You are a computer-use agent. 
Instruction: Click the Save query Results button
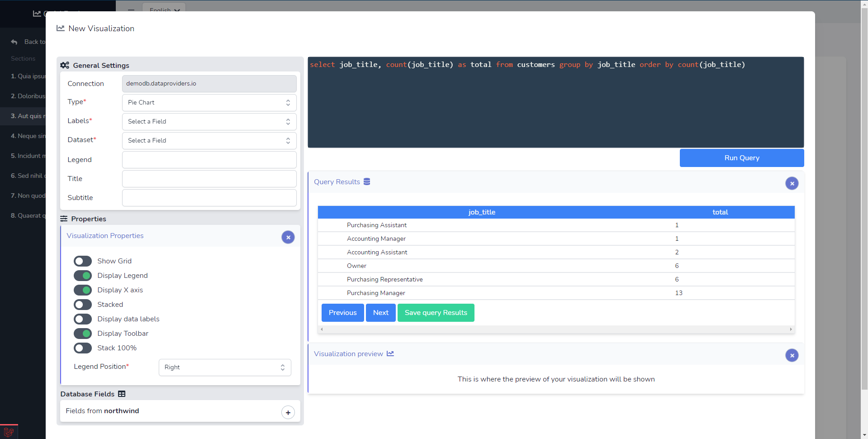click(436, 313)
